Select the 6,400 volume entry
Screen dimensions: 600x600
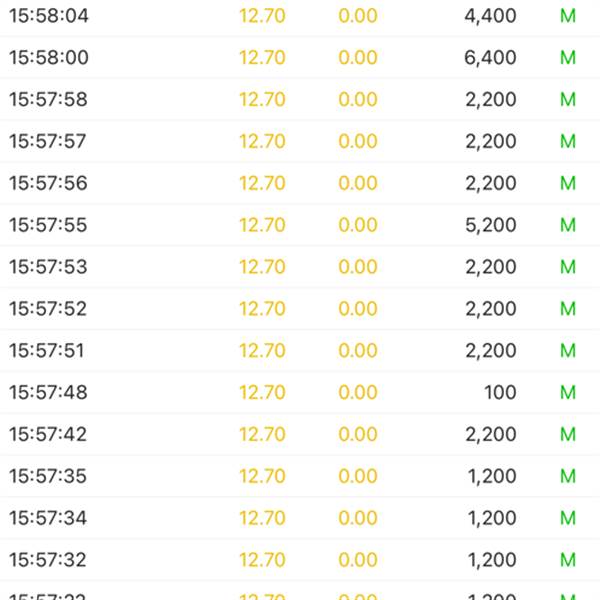(x=490, y=58)
